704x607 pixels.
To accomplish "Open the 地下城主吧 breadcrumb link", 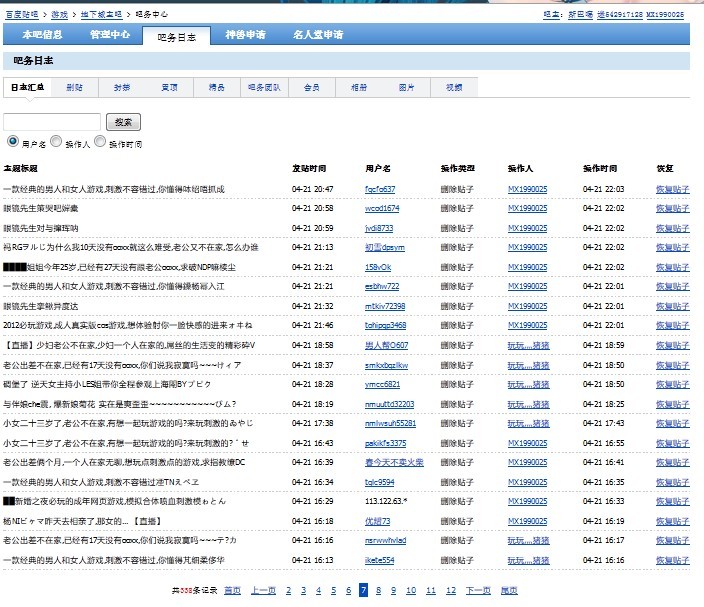I will click(x=101, y=14).
